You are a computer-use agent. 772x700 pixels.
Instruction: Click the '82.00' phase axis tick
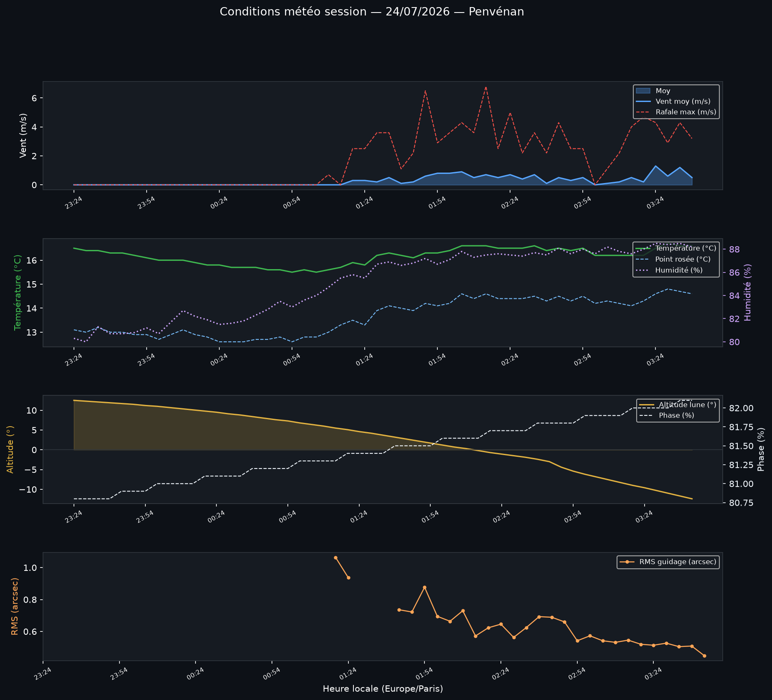741,408
